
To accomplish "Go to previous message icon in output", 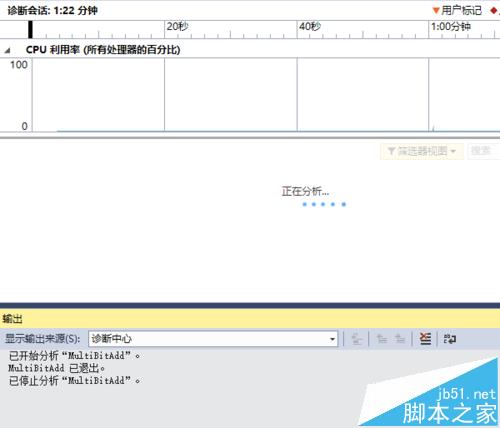I will (382, 339).
